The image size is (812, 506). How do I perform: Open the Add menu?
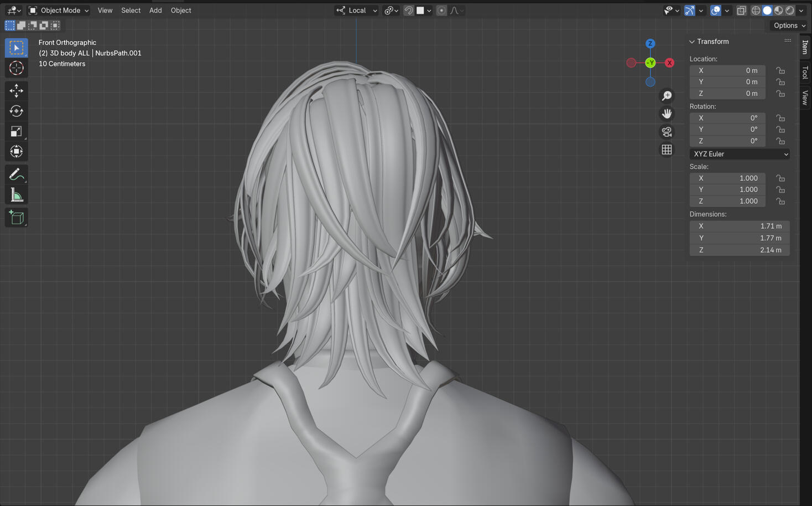click(155, 11)
